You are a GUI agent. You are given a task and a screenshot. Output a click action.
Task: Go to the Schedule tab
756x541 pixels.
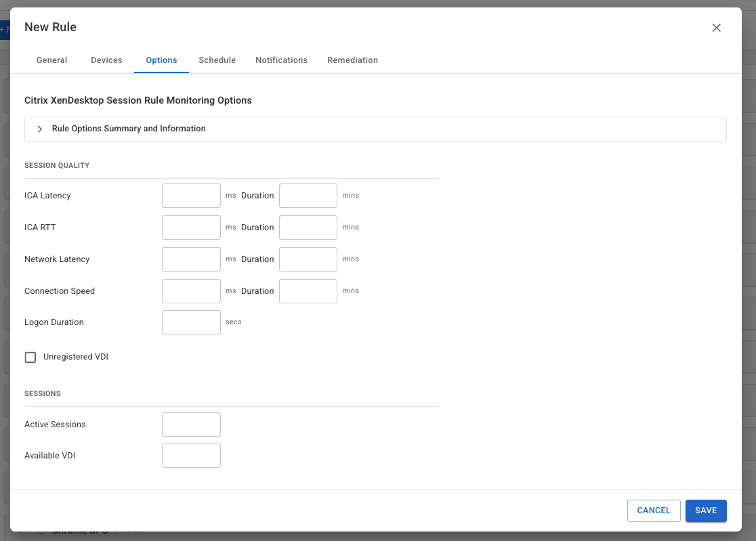pyautogui.click(x=217, y=60)
